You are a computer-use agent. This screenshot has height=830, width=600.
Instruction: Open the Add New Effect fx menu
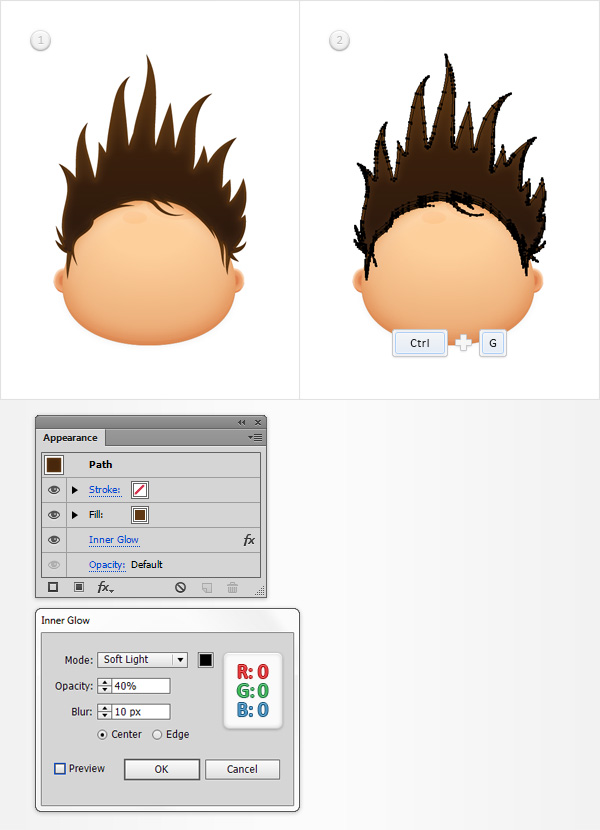coord(105,588)
